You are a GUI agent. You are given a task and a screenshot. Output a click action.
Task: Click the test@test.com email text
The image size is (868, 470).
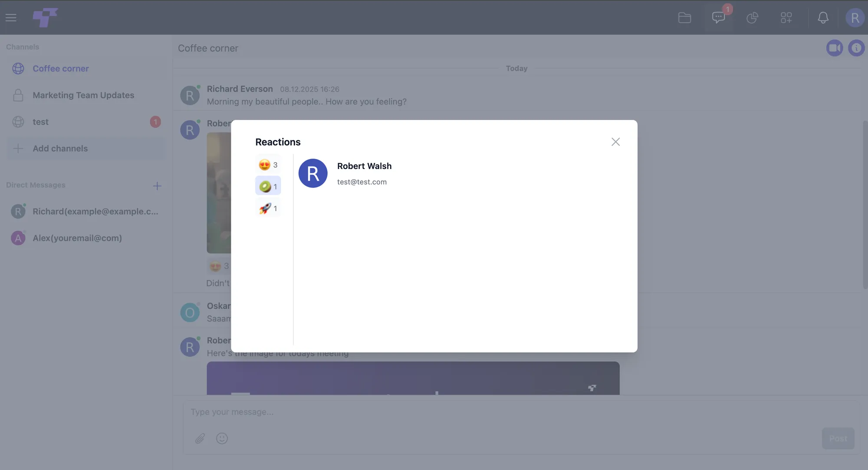pos(362,182)
